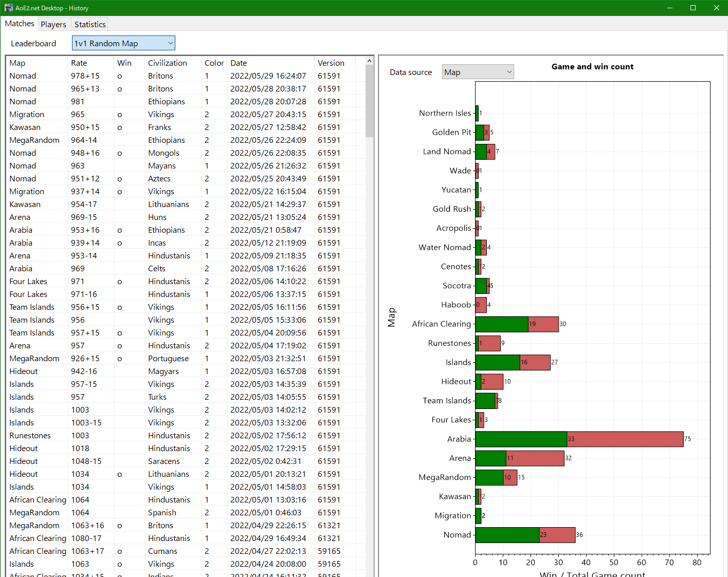Sort matches by the Date column header

pos(239,63)
